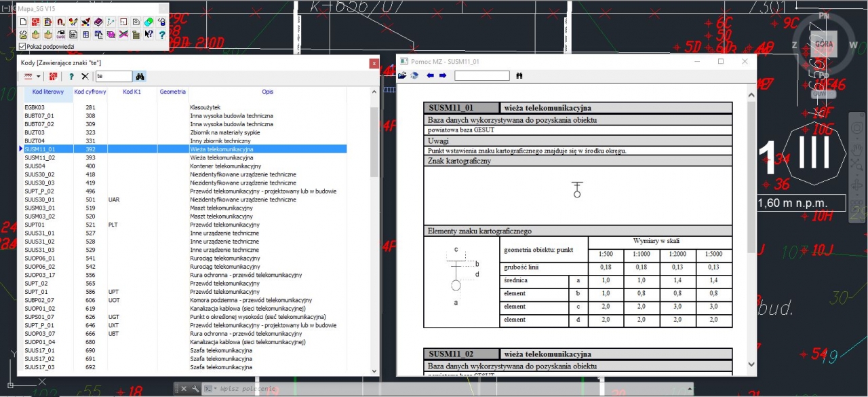The width and height of the screenshot is (868, 397).
Task: Click the wrench icon on command line
Action: (195, 389)
